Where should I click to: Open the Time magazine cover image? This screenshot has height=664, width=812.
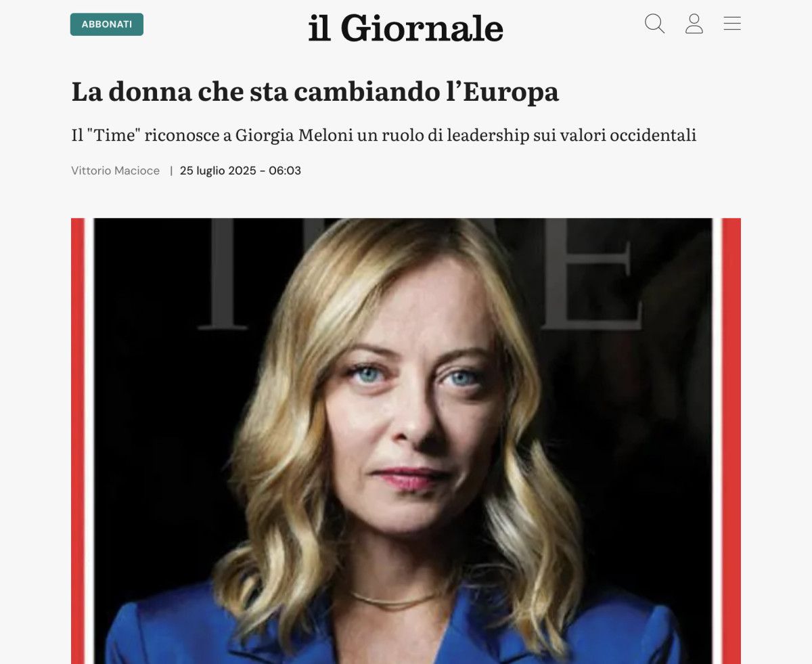click(406, 441)
